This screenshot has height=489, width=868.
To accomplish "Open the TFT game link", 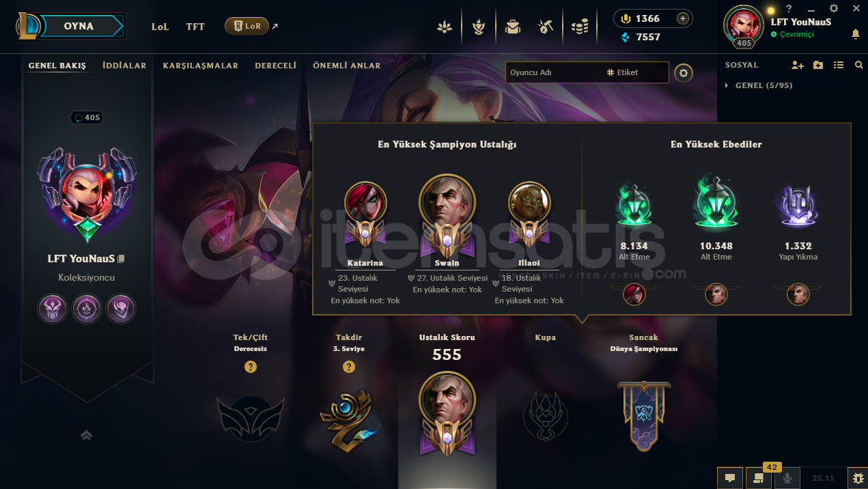I will point(195,27).
